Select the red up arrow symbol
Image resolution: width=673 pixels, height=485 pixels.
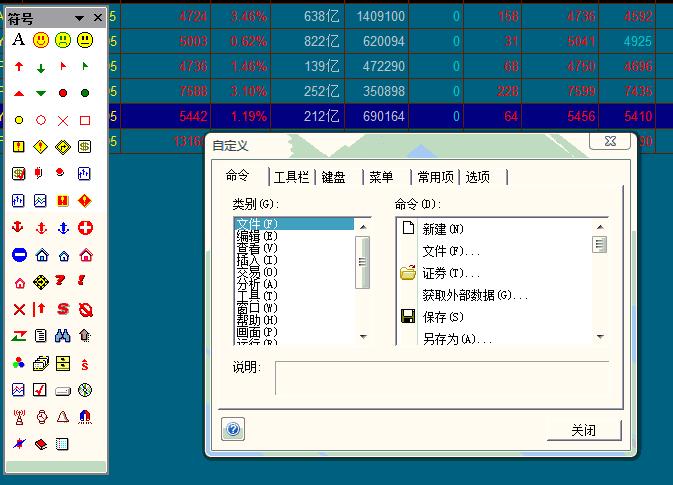[x=19, y=67]
